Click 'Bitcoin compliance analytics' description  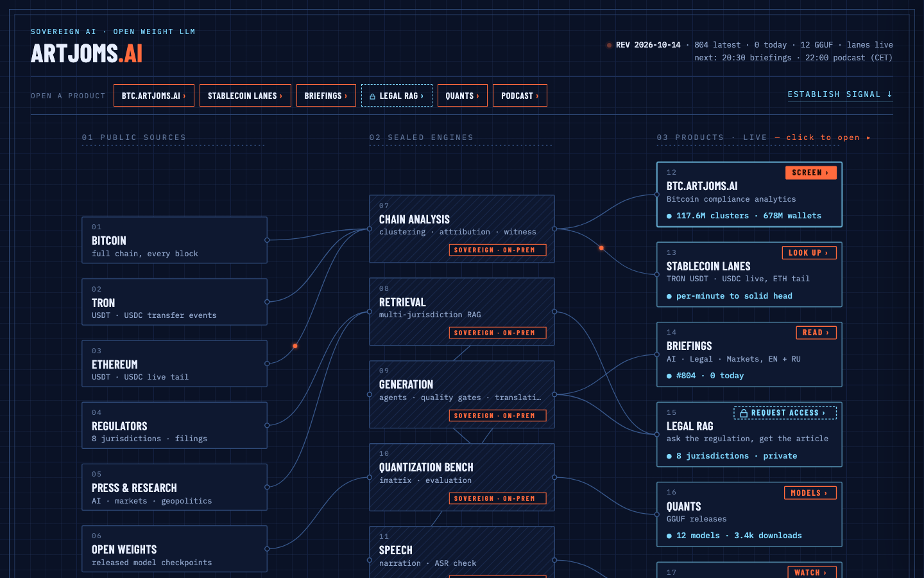[x=731, y=199]
